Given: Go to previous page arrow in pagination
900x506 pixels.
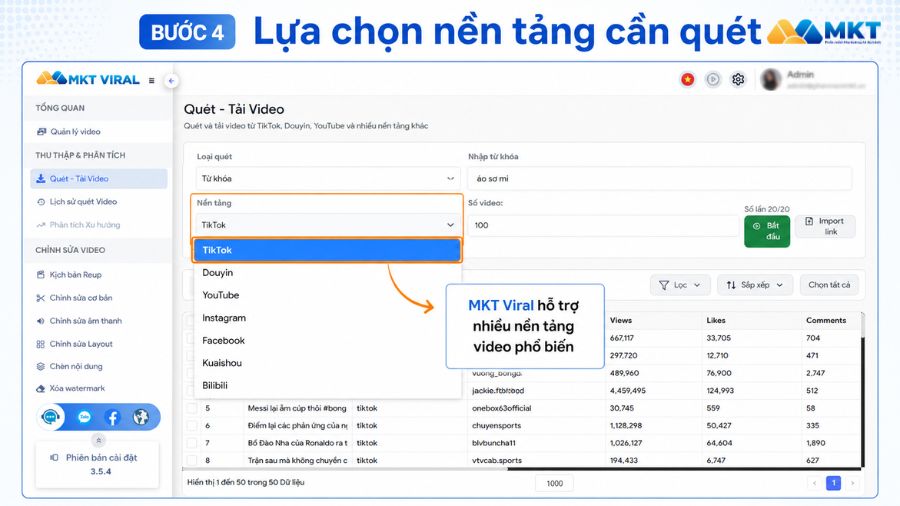Looking at the screenshot, I should pyautogui.click(x=814, y=483).
